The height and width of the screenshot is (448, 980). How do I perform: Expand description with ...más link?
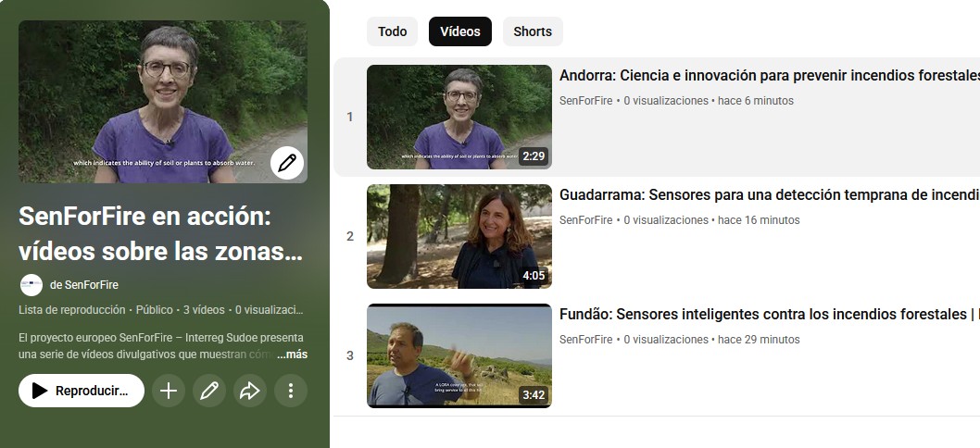tap(292, 355)
